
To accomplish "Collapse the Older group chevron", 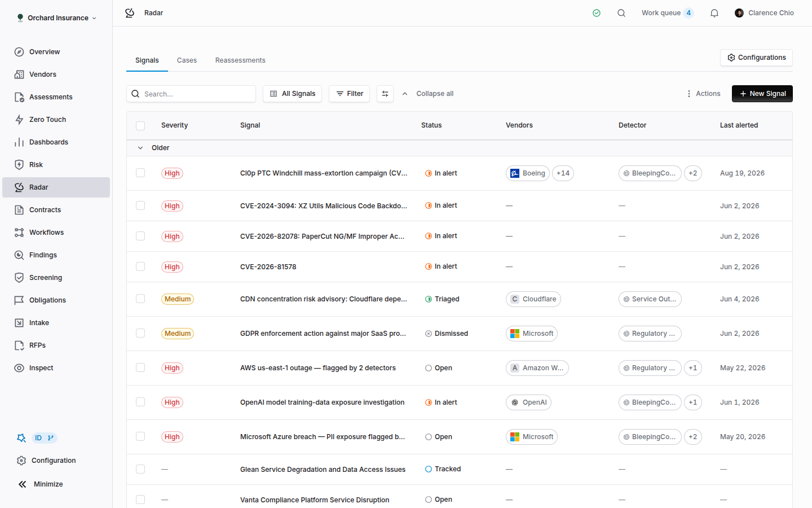I will point(140,148).
